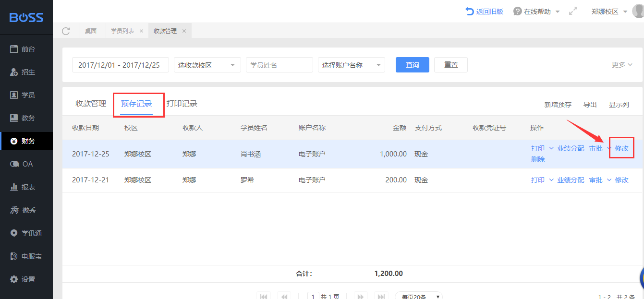Open the 教务 sidebar icon
Viewport: 644px width, 299px height.
14,118
